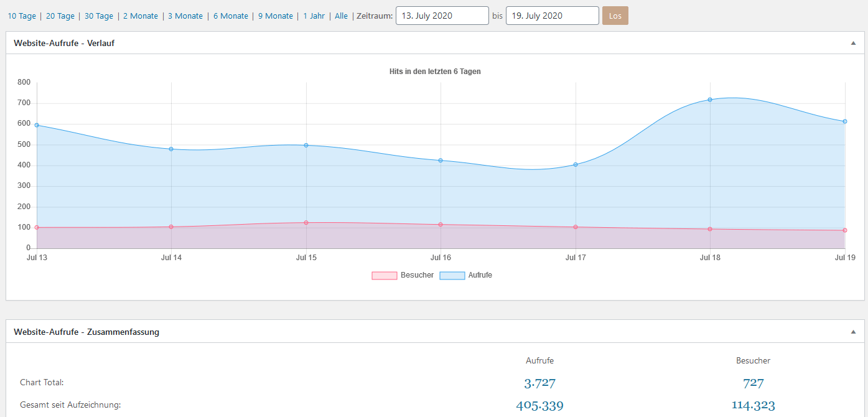Show the last 3 Monate
This screenshot has height=417, width=868.
(x=185, y=16)
